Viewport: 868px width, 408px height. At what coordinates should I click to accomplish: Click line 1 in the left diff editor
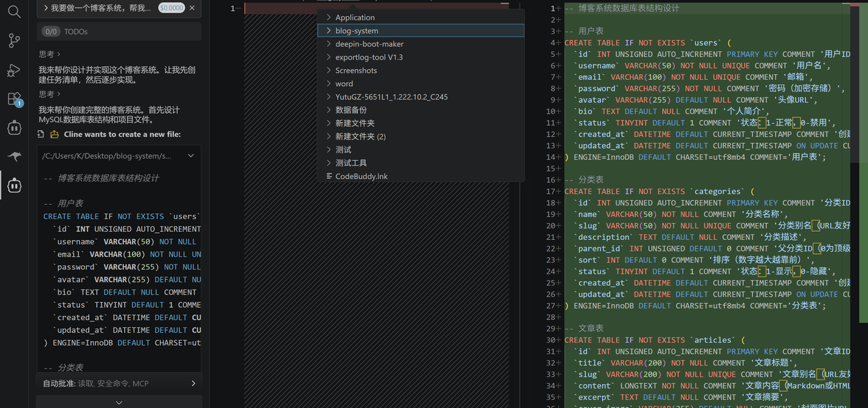click(376, 8)
